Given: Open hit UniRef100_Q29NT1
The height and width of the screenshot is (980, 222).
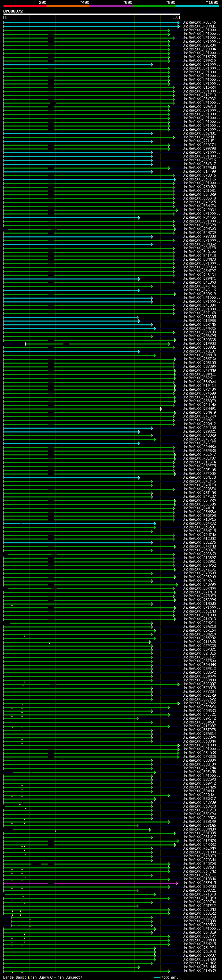Looking at the screenshot, I should tap(199, 278).
